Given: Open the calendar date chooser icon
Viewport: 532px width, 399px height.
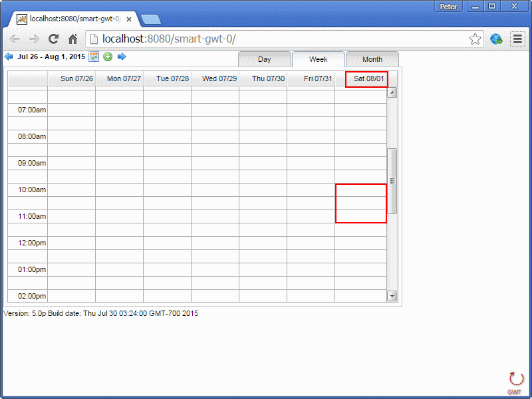Looking at the screenshot, I should 94,57.
